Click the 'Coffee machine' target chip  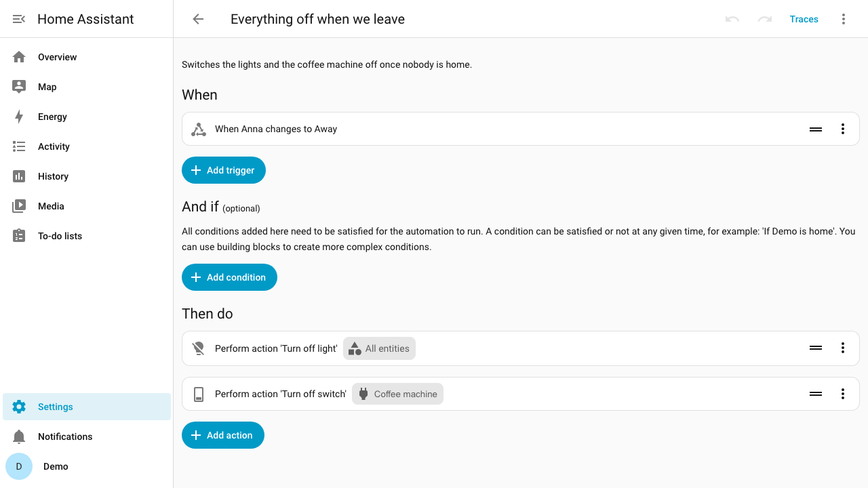click(397, 394)
